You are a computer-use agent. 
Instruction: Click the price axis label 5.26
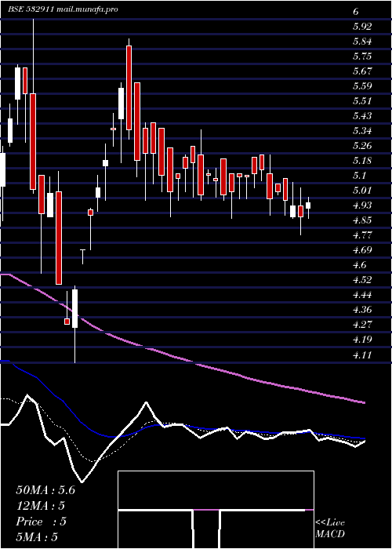362,146
